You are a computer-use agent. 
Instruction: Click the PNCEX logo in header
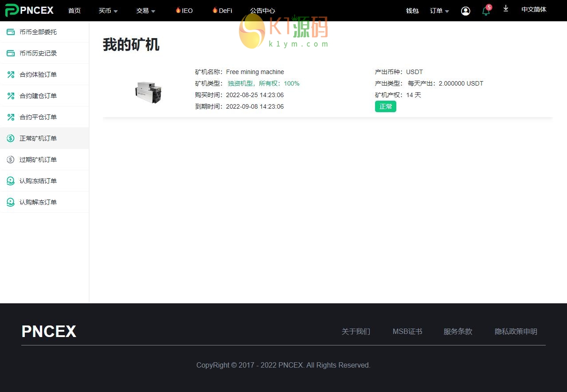29,10
